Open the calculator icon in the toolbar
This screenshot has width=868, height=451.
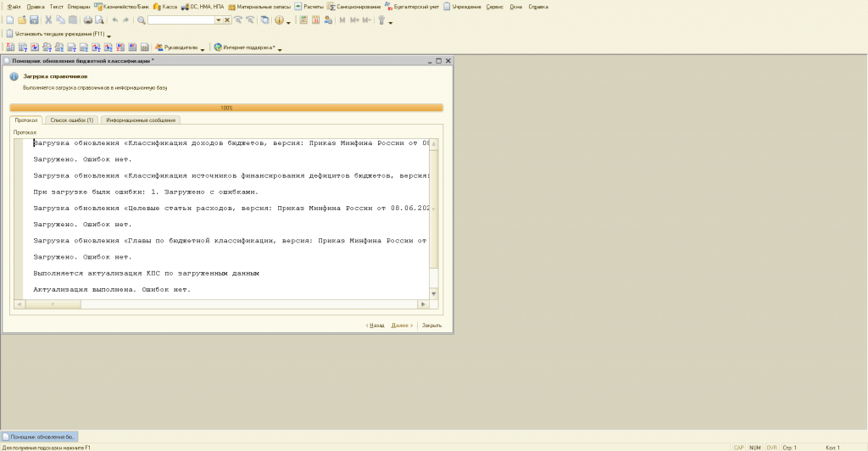(x=303, y=19)
